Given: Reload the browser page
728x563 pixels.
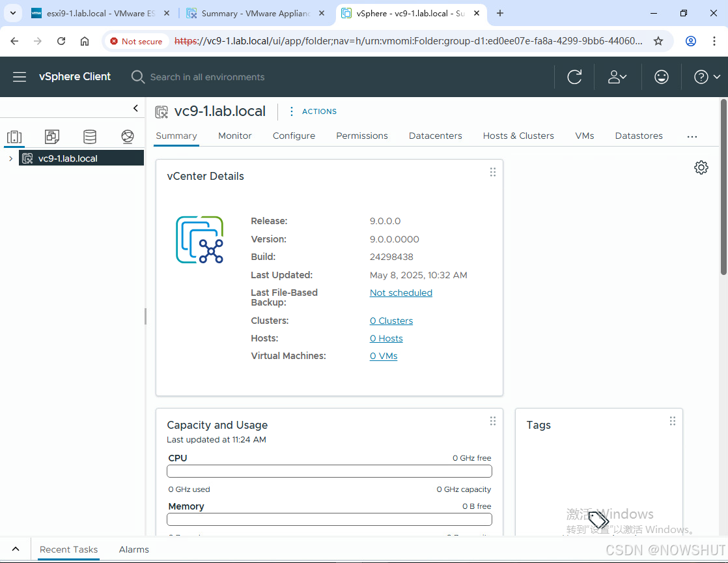Looking at the screenshot, I should (x=61, y=41).
